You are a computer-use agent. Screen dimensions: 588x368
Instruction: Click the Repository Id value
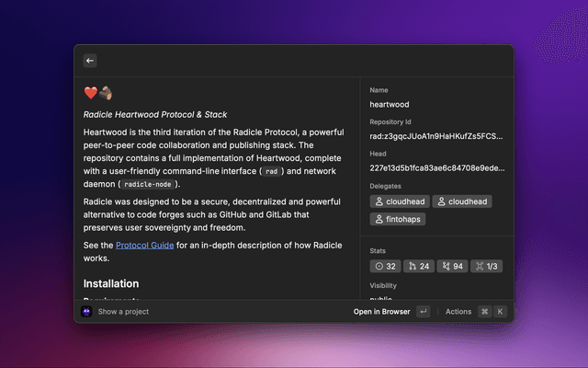click(x=435, y=137)
